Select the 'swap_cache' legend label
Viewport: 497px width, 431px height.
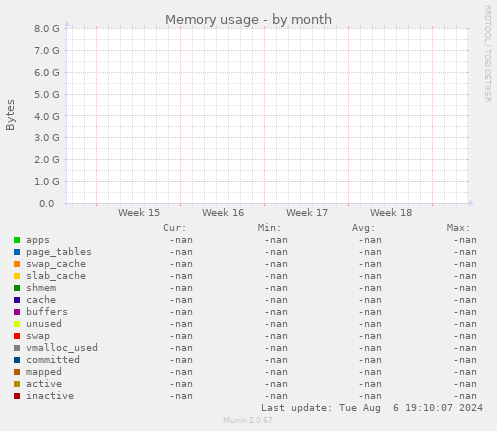[56, 264]
